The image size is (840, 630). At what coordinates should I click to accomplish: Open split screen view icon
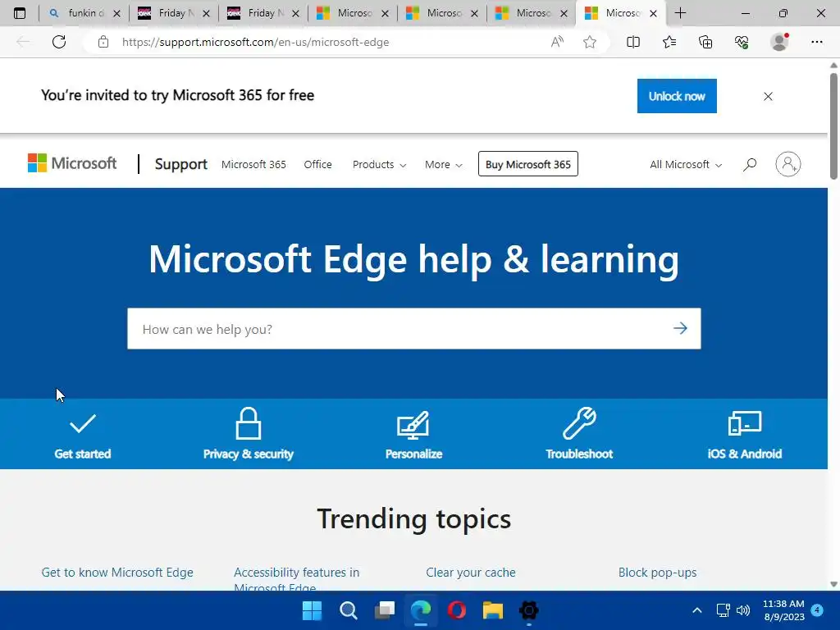[x=633, y=42]
